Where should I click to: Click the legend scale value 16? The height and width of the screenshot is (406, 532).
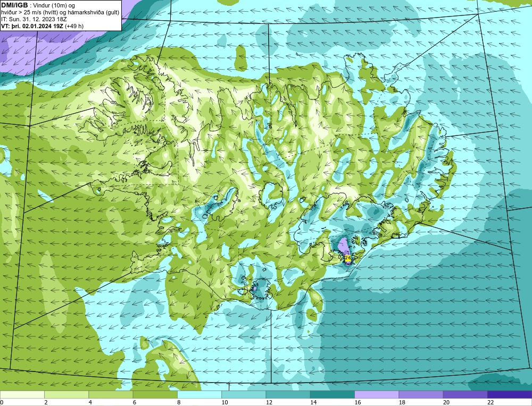pos(358,402)
